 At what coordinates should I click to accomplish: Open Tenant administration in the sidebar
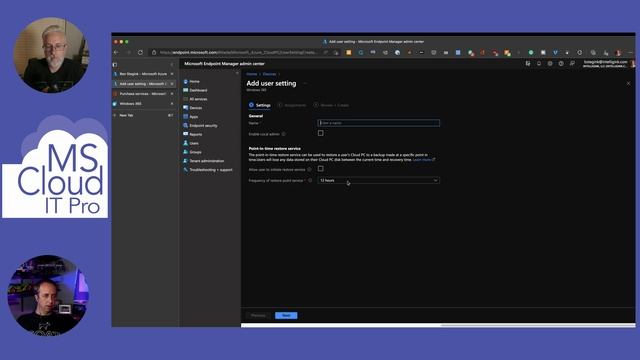pyautogui.click(x=206, y=161)
